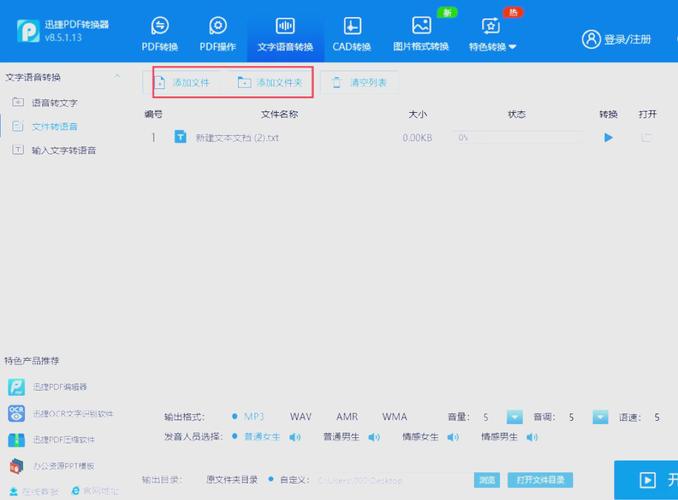Select WAV output format

pos(301,417)
